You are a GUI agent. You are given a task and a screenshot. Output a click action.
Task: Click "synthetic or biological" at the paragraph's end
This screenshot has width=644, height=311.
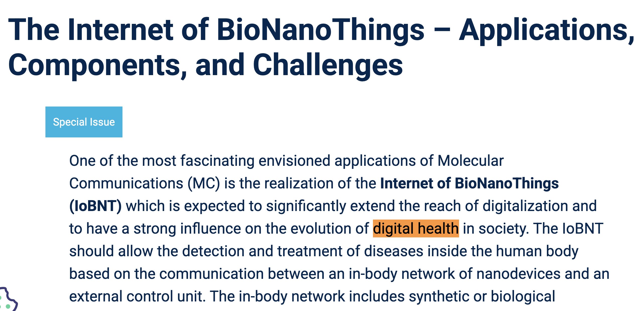tap(482, 296)
